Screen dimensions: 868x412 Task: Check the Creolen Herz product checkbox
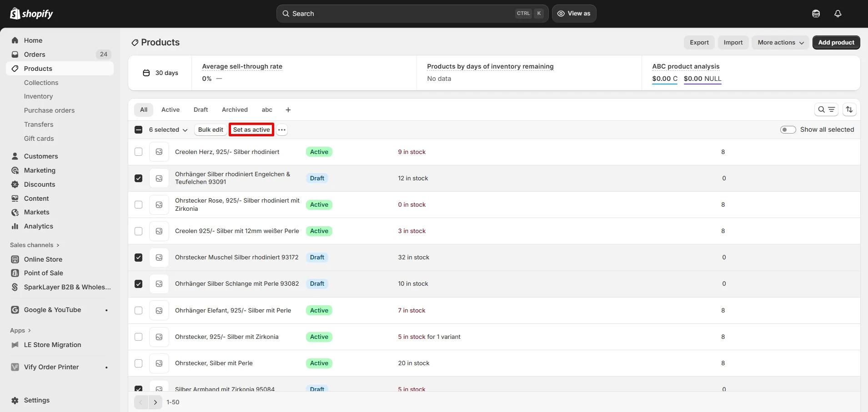pos(138,152)
